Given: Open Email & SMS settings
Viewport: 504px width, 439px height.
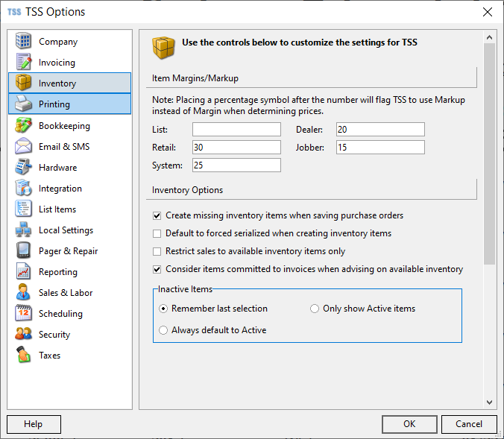Looking at the screenshot, I should (x=64, y=147).
